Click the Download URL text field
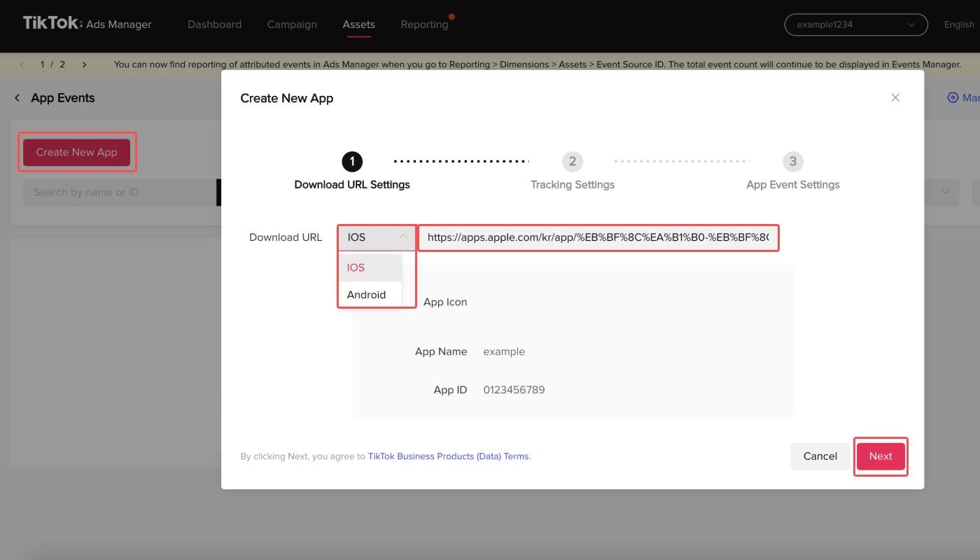The image size is (980, 560). tap(598, 237)
